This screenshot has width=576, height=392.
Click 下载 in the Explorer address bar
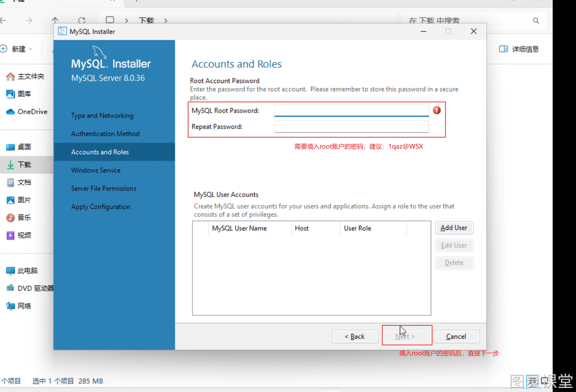click(147, 21)
